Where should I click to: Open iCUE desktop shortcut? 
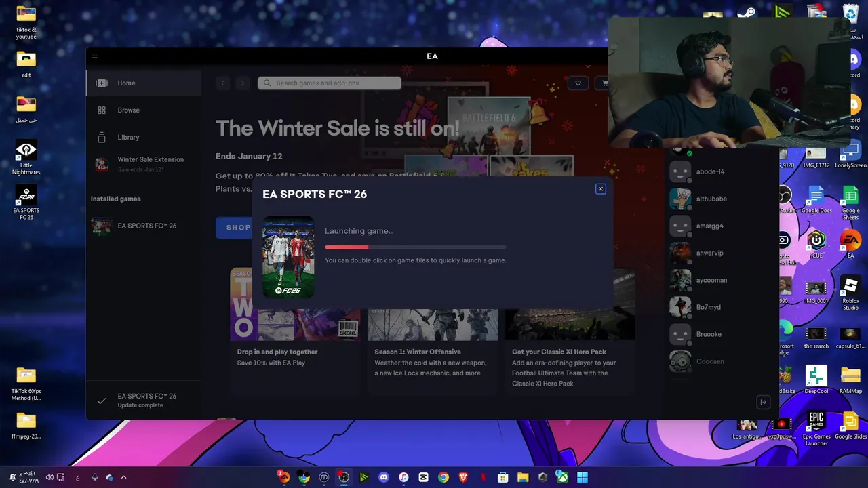click(x=816, y=245)
